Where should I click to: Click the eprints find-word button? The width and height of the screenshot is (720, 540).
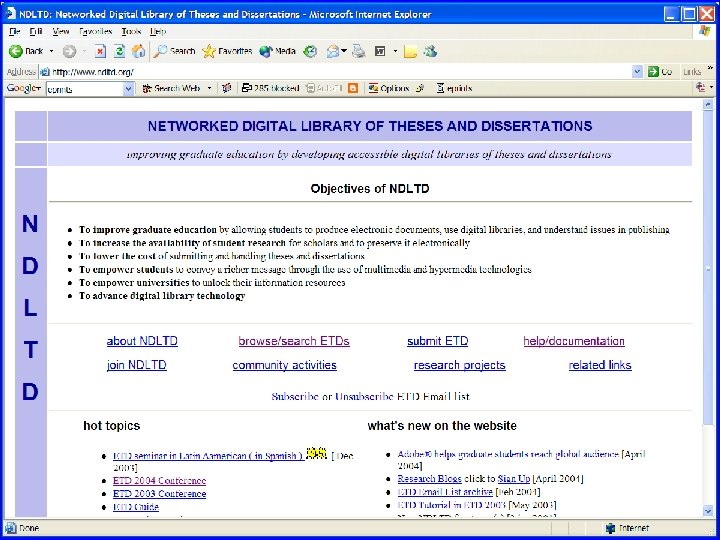454,88
